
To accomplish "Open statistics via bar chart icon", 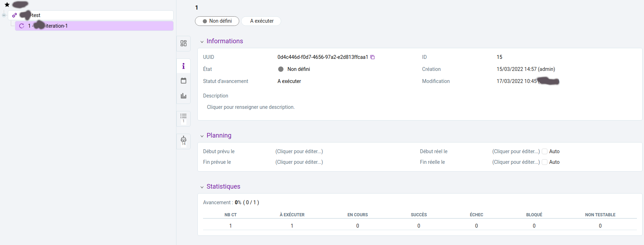I will pos(184,96).
